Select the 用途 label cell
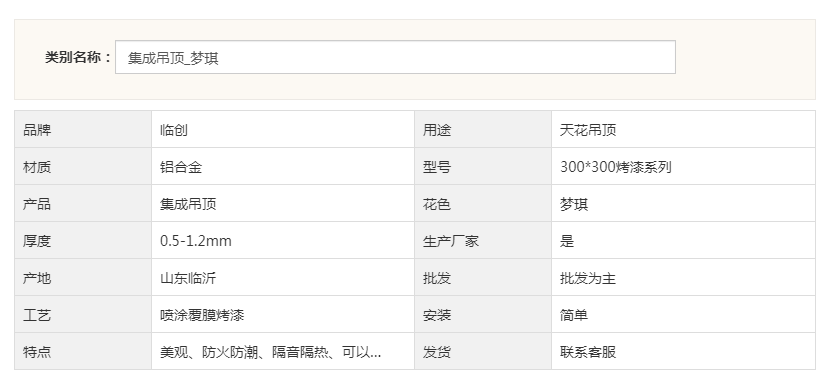The height and width of the screenshot is (384, 831). pos(483,130)
